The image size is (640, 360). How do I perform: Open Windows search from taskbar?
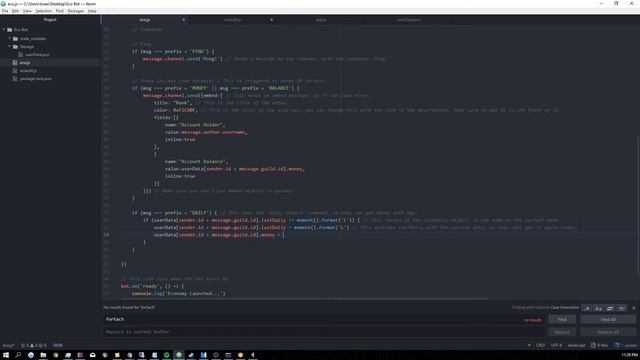[x=18, y=355]
